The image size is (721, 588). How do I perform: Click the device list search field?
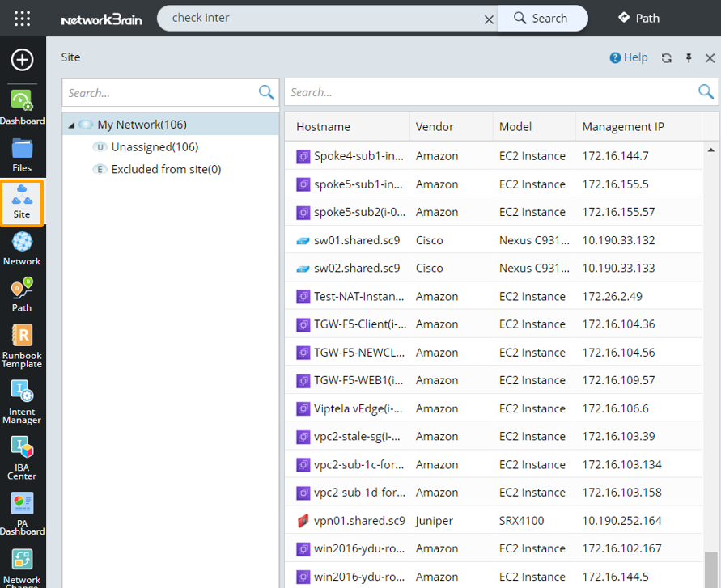pos(490,92)
